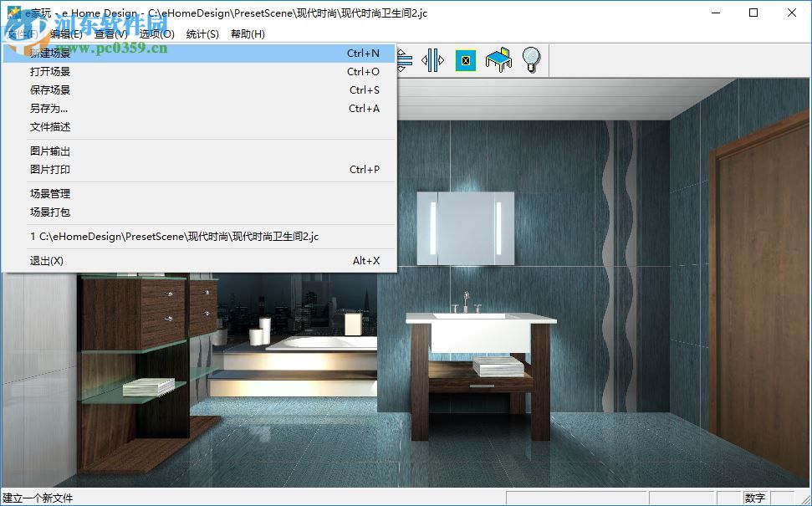Choose 退出(X) menu entry
The width and height of the screenshot is (812, 506).
coord(199,260)
